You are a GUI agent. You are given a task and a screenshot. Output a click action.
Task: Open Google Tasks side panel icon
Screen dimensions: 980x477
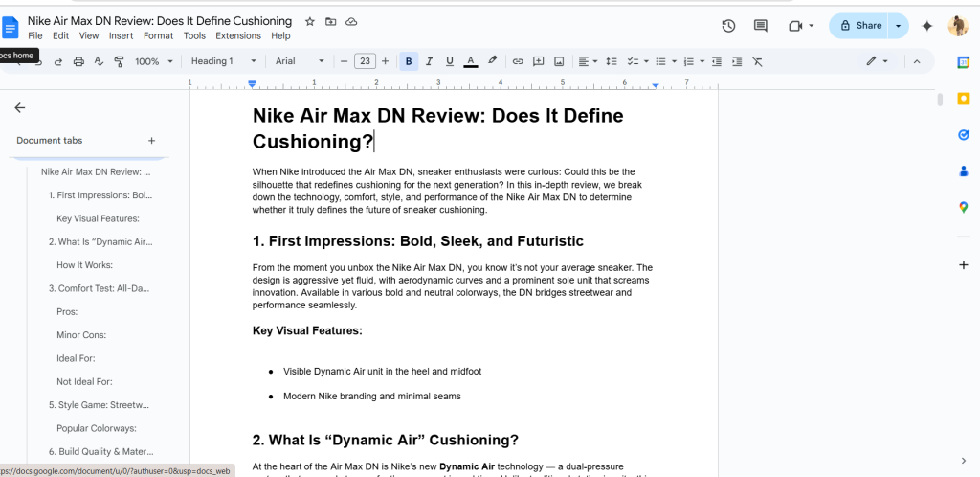[964, 134]
